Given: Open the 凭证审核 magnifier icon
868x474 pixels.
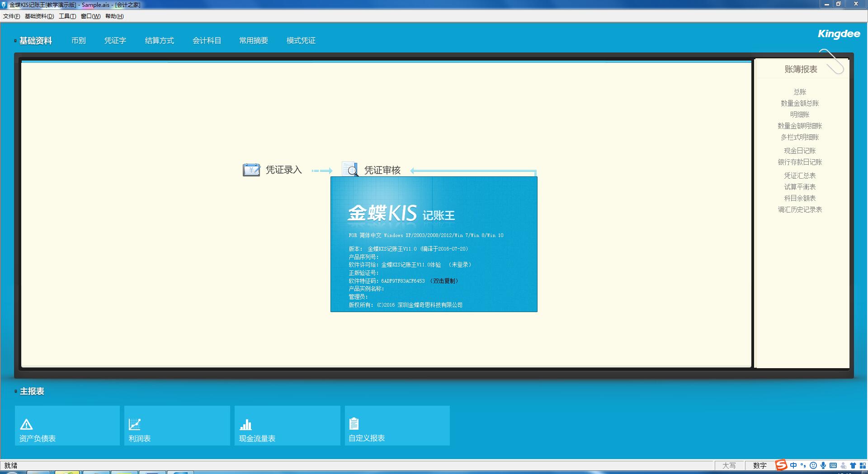Looking at the screenshot, I should point(350,170).
